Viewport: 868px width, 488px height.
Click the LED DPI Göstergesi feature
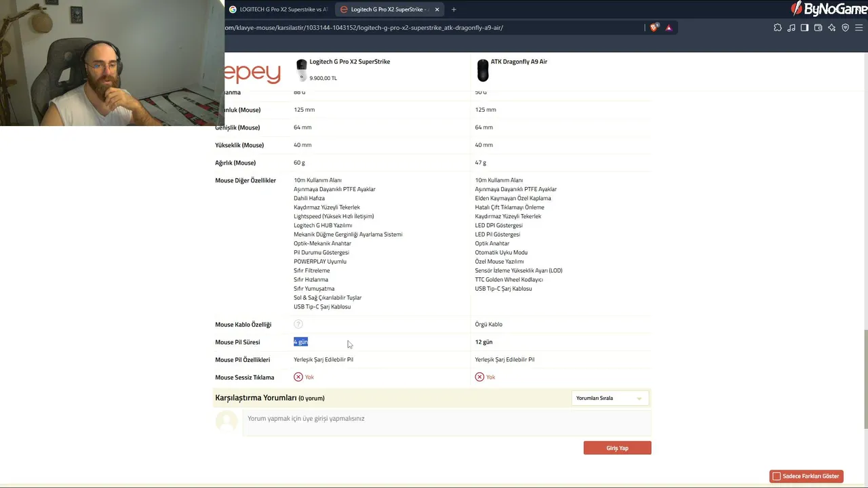(x=499, y=225)
